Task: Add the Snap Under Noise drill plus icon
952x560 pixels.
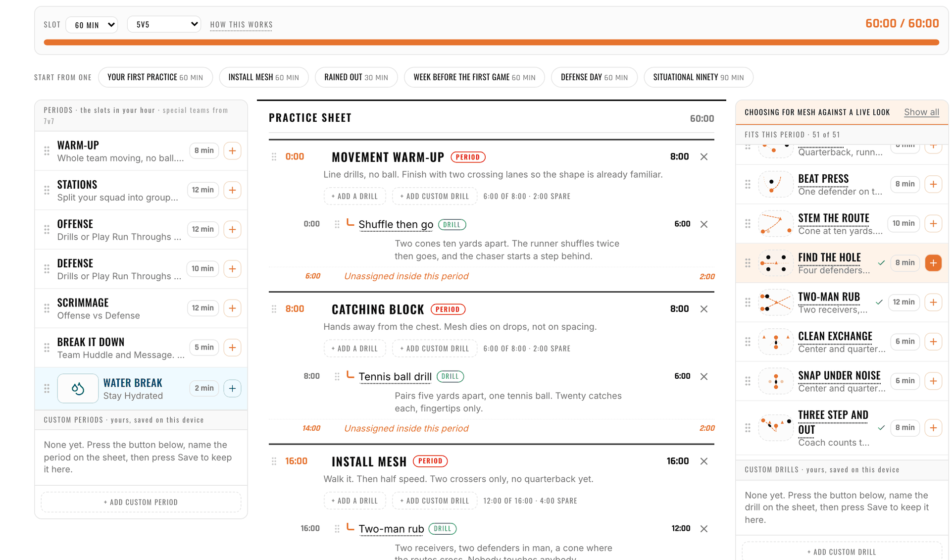Action: point(933,381)
